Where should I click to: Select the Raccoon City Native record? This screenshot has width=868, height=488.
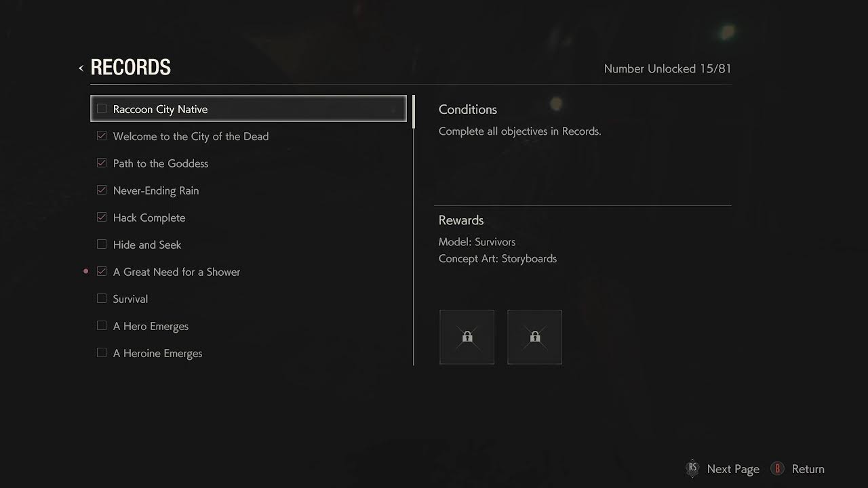pyautogui.click(x=248, y=108)
